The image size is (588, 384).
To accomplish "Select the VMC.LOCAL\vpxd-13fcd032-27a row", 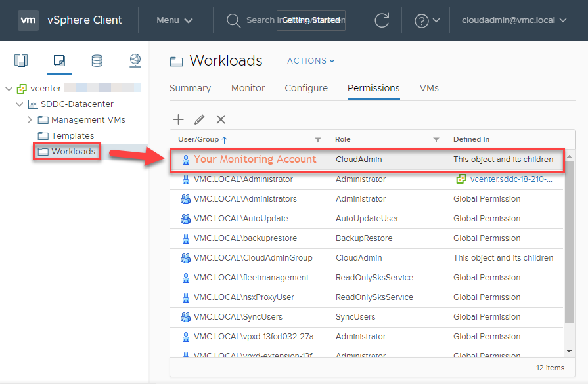I will coord(367,337).
